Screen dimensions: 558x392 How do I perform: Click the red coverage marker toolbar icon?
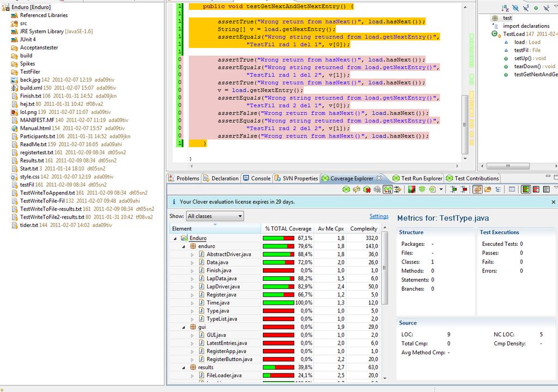[464, 190]
